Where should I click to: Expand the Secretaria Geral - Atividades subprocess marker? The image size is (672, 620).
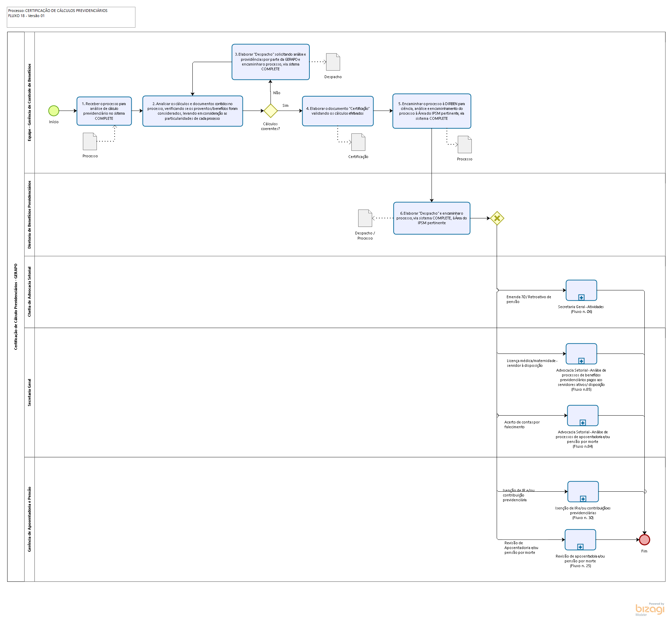[581, 298]
